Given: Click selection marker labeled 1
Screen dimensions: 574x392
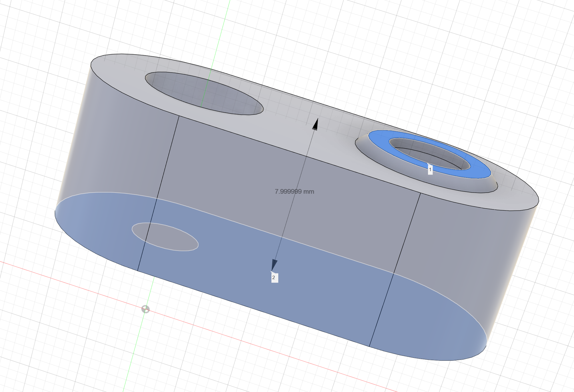Looking at the screenshot, I should (430, 169).
